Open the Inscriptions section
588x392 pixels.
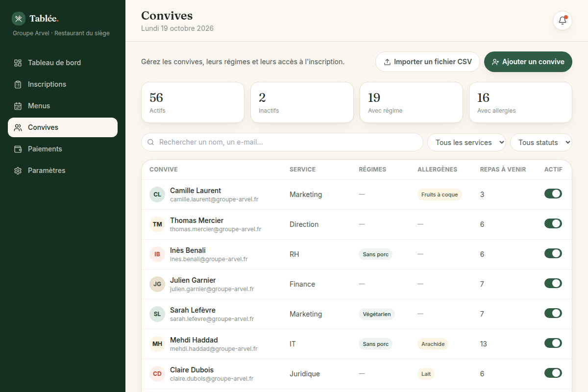pos(63,84)
